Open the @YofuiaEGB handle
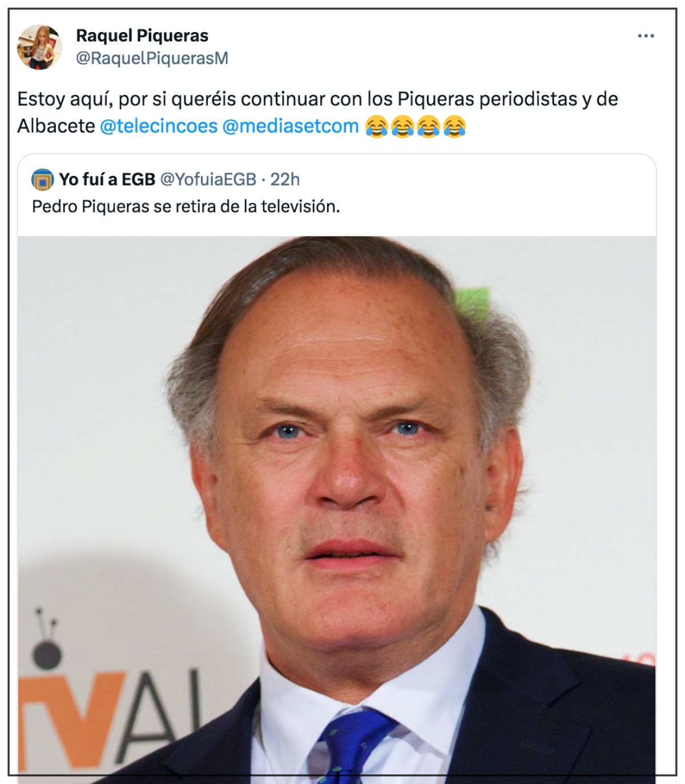The image size is (685, 784). (x=208, y=179)
